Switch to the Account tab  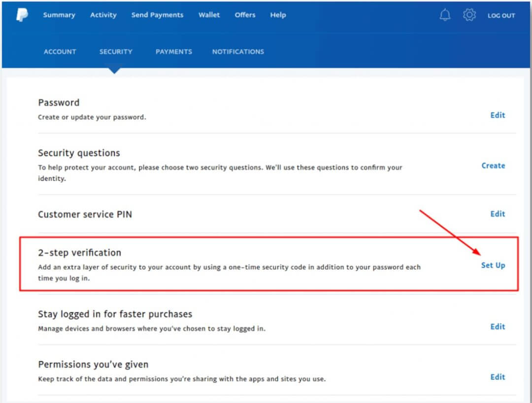[60, 52]
